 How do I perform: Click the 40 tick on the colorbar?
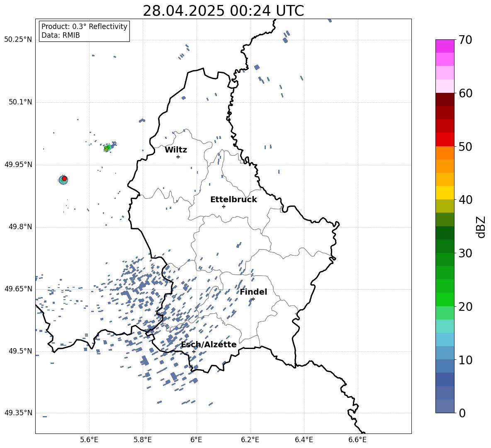pyautogui.click(x=465, y=200)
